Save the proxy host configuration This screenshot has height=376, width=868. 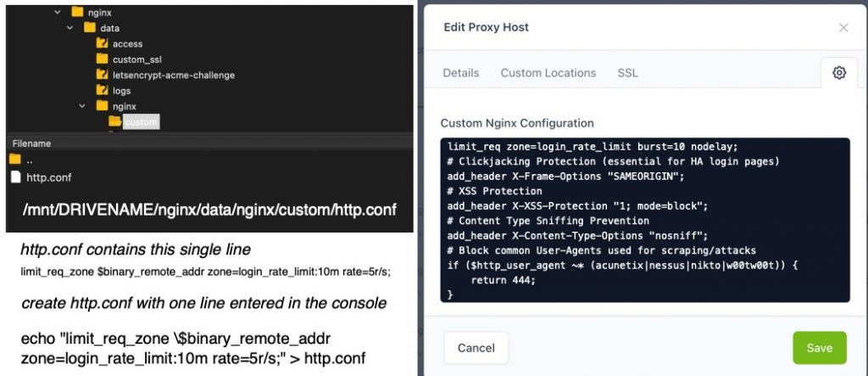819,348
